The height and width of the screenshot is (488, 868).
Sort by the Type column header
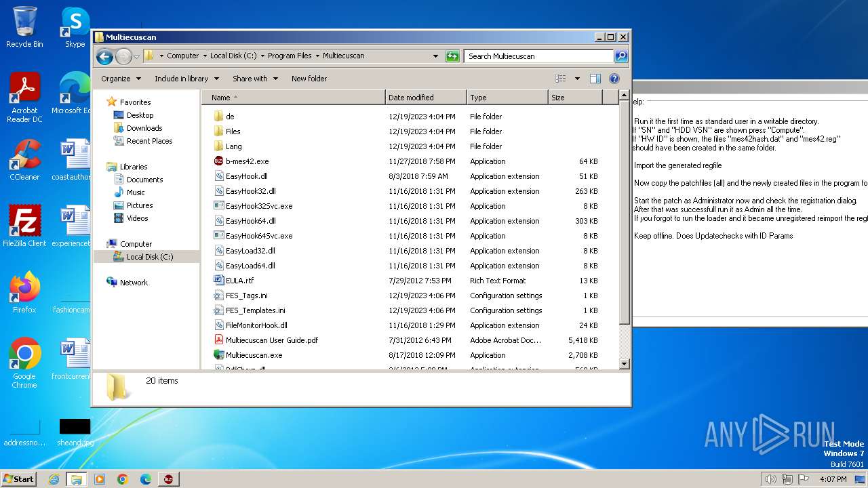(507, 98)
